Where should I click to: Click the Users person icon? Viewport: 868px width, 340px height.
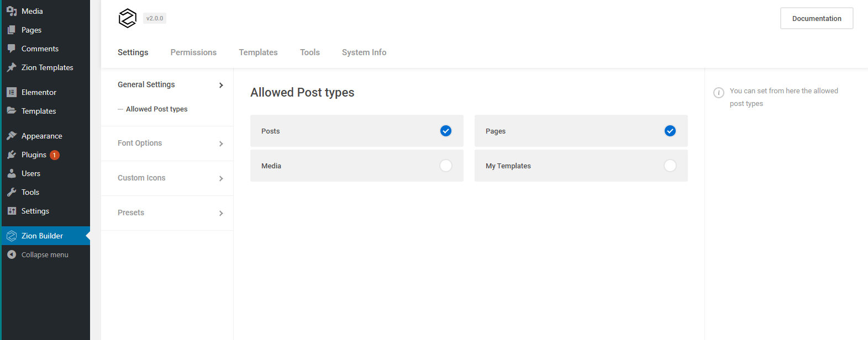click(12, 173)
